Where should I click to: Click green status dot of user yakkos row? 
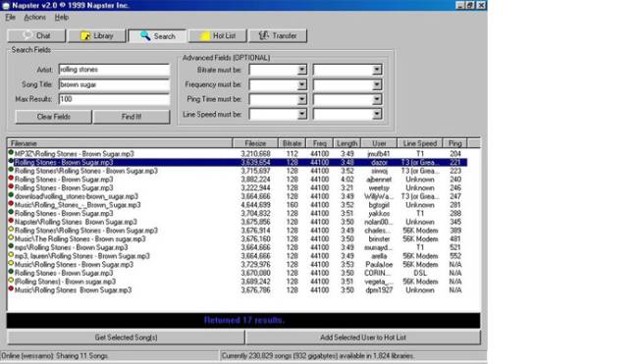pos(11,213)
